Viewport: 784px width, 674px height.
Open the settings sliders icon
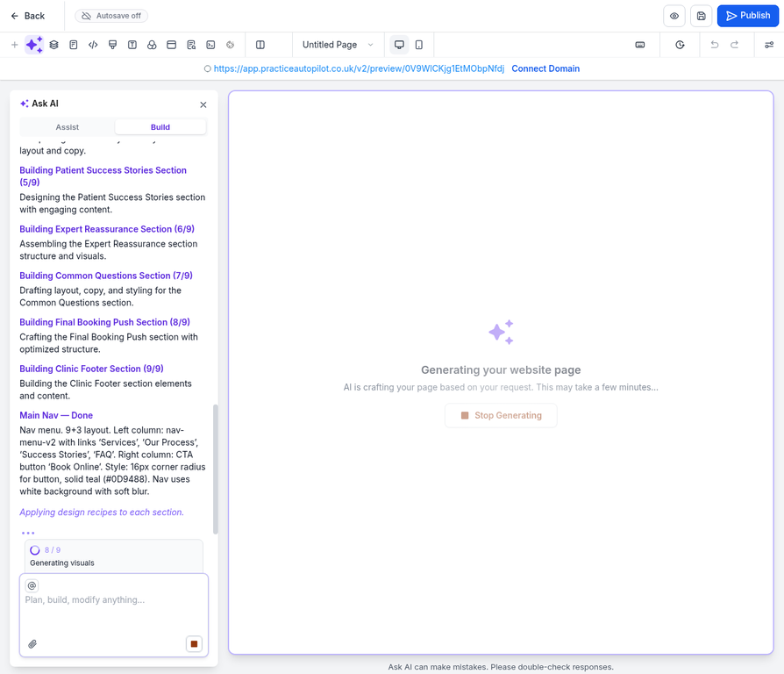pos(769,45)
